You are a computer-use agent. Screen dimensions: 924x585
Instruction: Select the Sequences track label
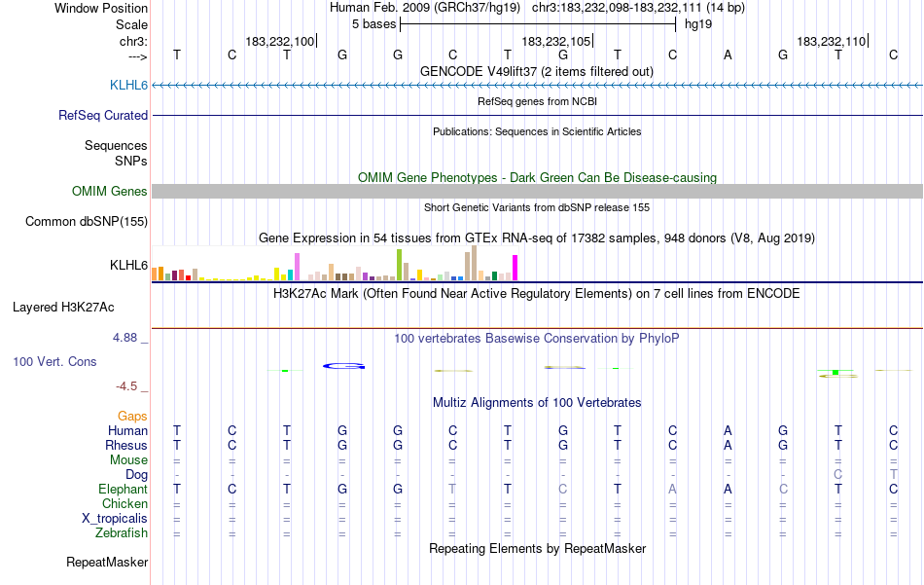116,145
